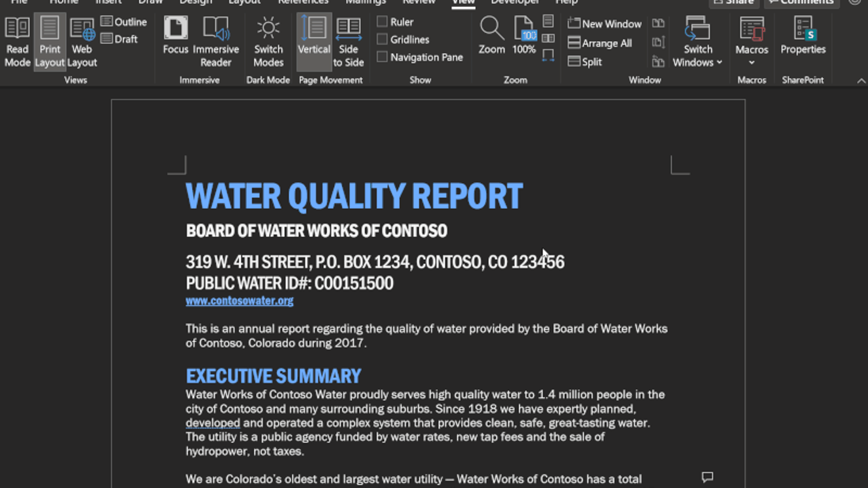Viewport: 868px width, 488px height.
Task: Click the WATER QUALITY REPORT title
Action: pos(354,196)
